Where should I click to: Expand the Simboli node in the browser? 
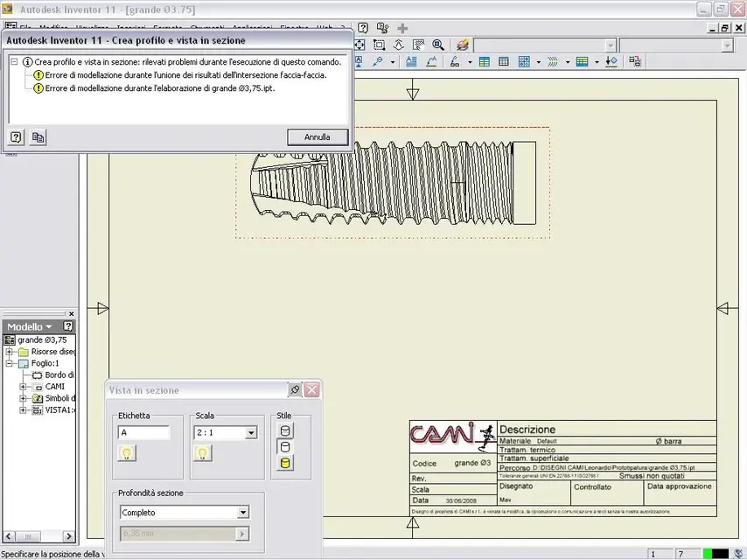pyautogui.click(x=23, y=398)
